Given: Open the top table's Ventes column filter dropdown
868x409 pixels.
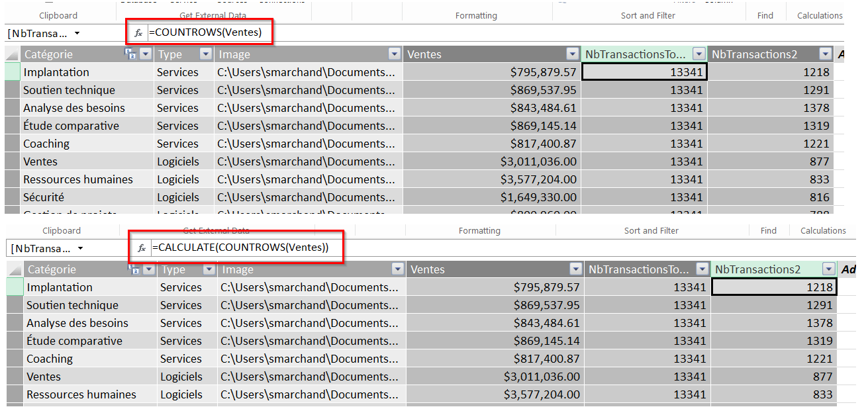Looking at the screenshot, I should pos(573,55).
